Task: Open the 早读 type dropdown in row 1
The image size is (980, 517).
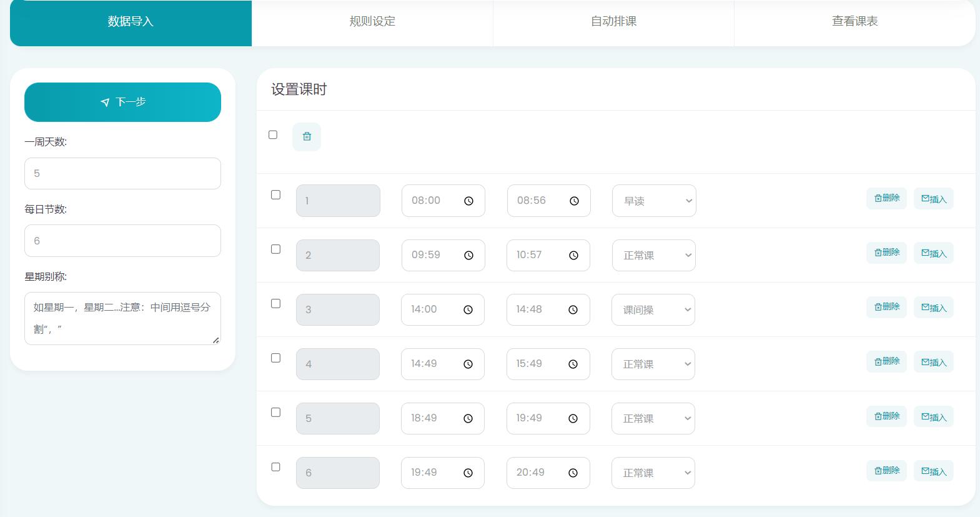Action: tap(654, 201)
